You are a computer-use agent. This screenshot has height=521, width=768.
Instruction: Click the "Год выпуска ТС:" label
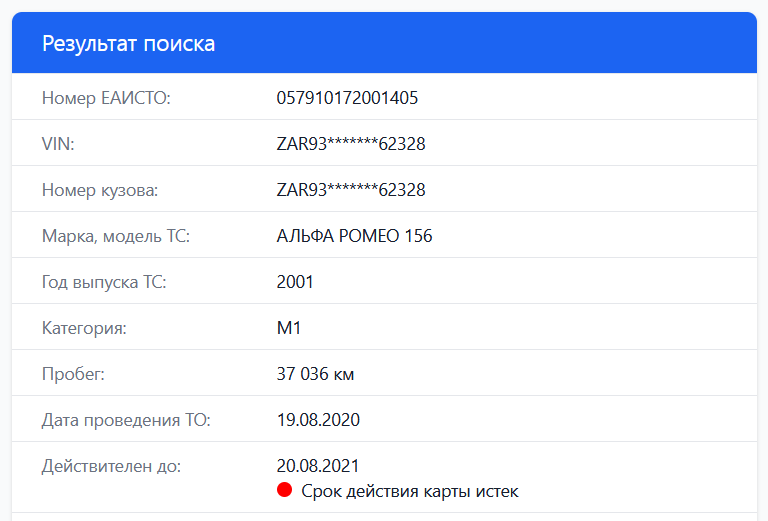(104, 282)
